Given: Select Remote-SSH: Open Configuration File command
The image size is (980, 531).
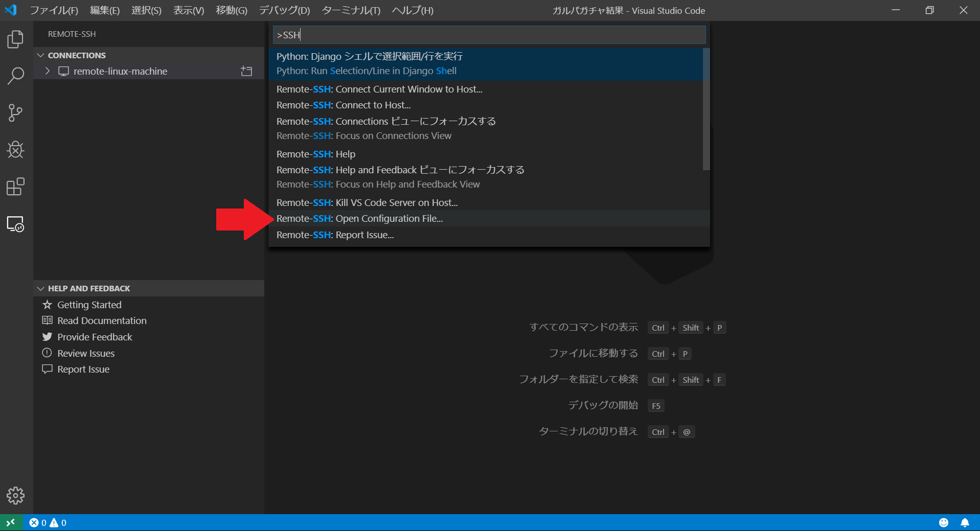Looking at the screenshot, I should pyautogui.click(x=489, y=218).
